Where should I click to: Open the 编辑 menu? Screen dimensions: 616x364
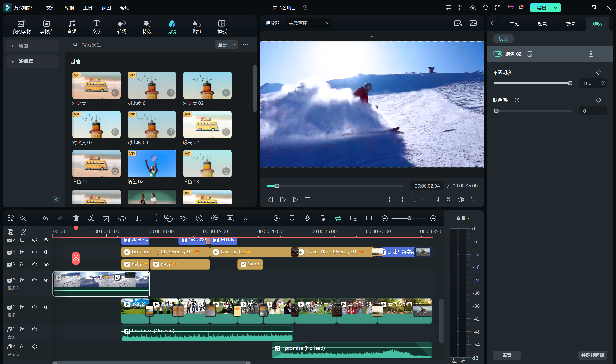(x=69, y=8)
